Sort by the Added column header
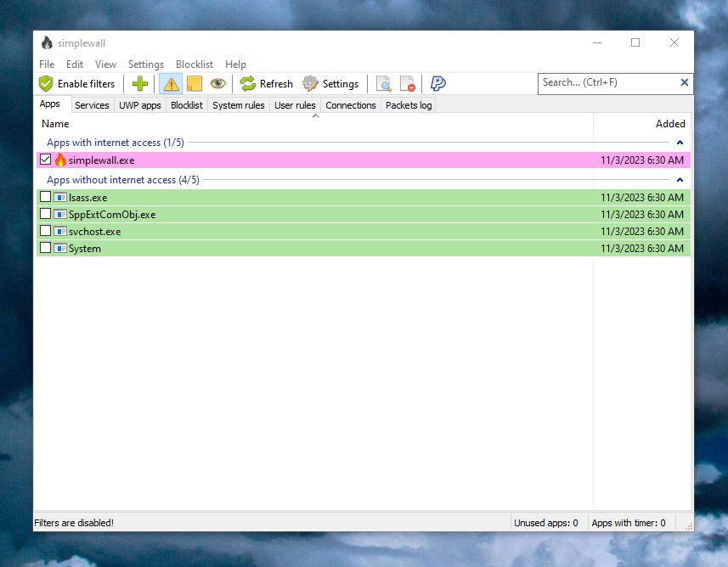 coord(670,124)
